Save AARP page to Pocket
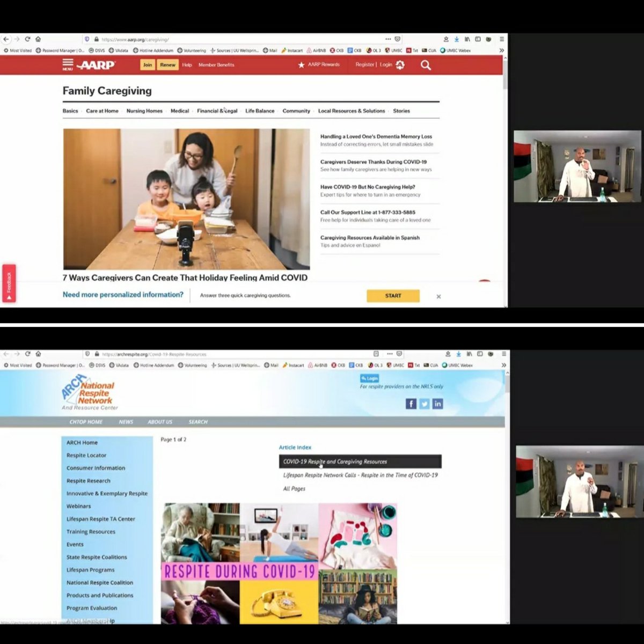Image resolution: width=644 pixels, height=644 pixels. coord(398,39)
